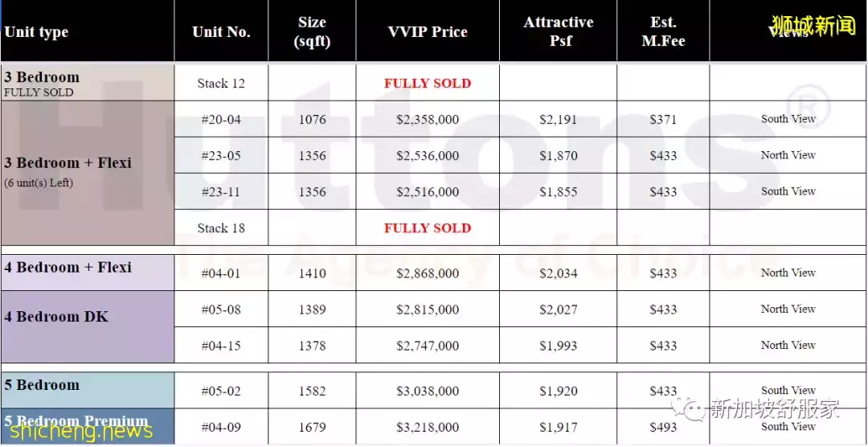Click the $2,536,000 price cell
The width and height of the screenshot is (868, 447).
click(x=428, y=156)
